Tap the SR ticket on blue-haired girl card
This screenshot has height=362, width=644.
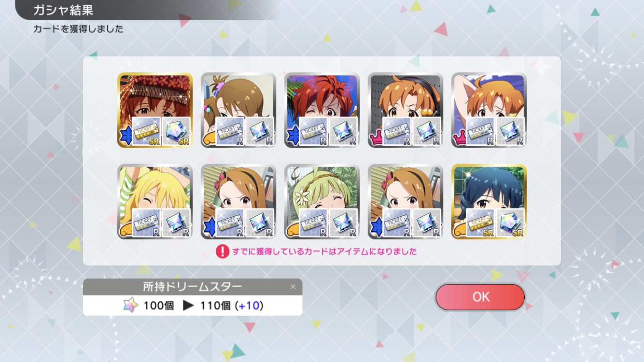[x=480, y=223]
